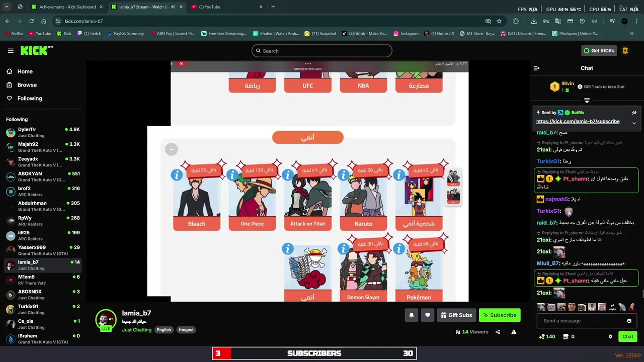The height and width of the screenshot is (362, 644).
Task: Open ABOKYAN channel in Following list
Action: point(43,176)
